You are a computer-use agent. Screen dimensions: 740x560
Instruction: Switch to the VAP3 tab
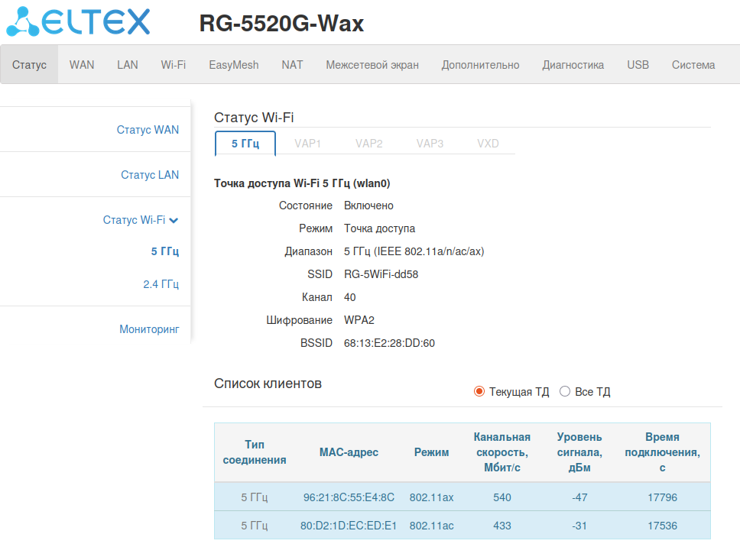pyautogui.click(x=430, y=144)
